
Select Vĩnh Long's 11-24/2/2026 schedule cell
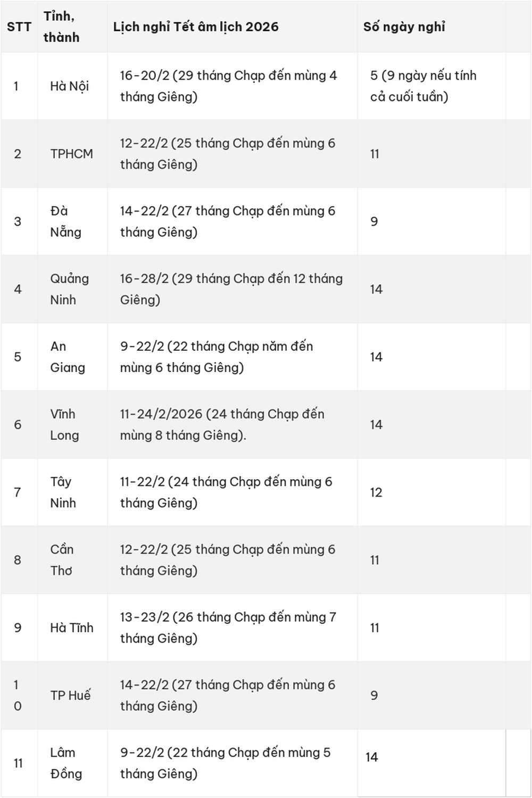[x=222, y=424]
